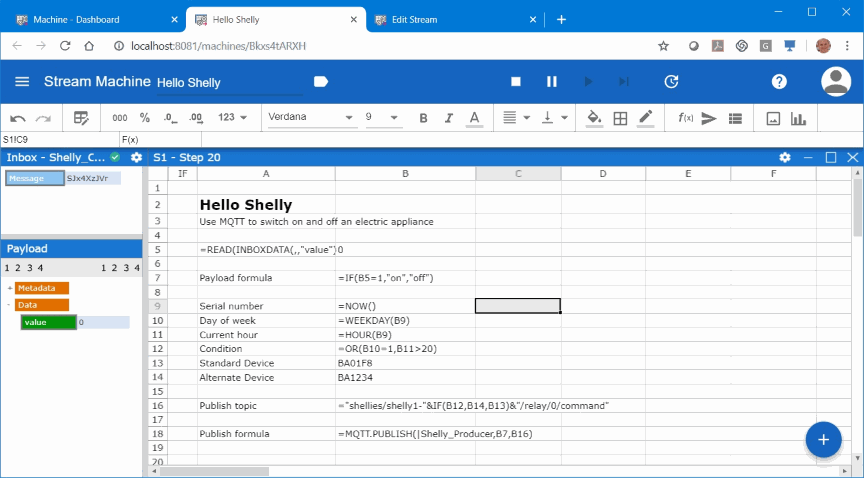864x478 pixels.
Task: Toggle the Inbox green check status
Action: [116, 158]
